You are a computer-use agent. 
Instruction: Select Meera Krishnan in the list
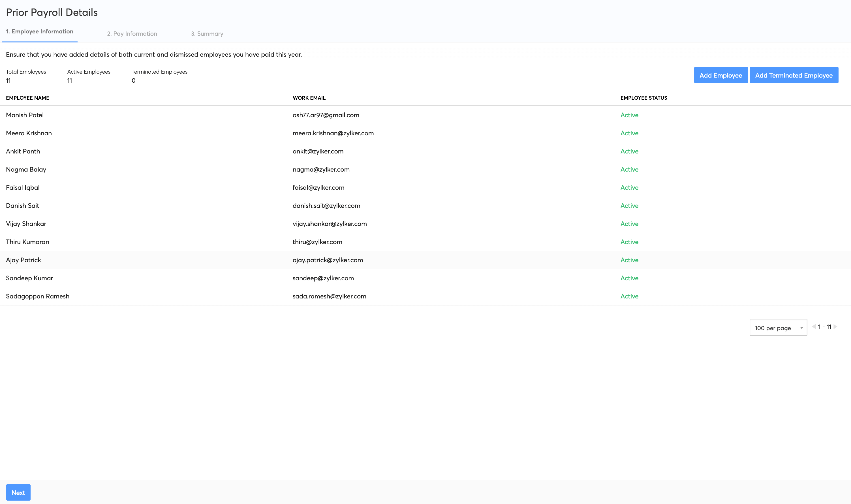pyautogui.click(x=29, y=133)
